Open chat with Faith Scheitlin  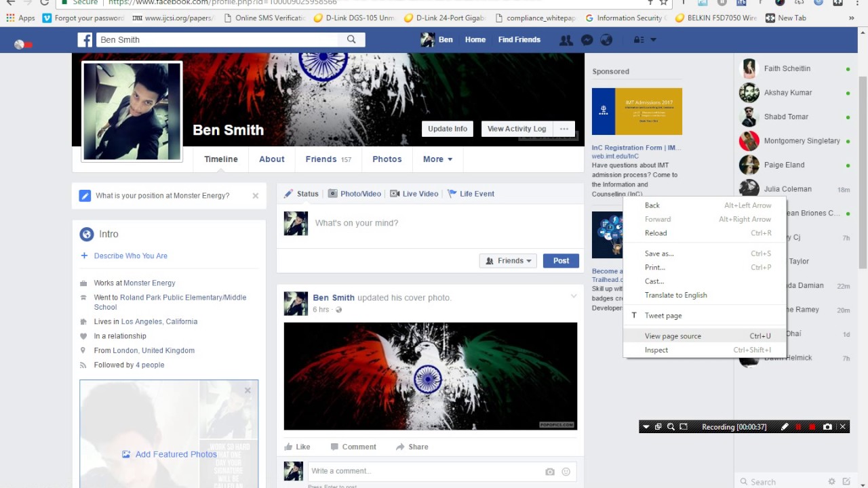click(795, 68)
